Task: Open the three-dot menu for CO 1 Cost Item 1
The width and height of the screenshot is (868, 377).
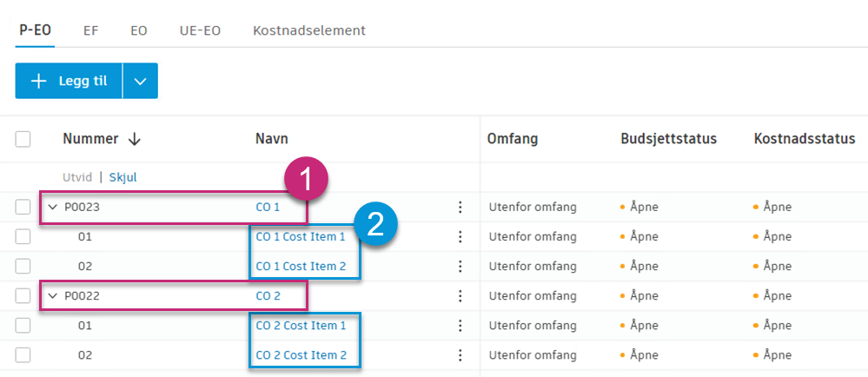Action: [461, 236]
